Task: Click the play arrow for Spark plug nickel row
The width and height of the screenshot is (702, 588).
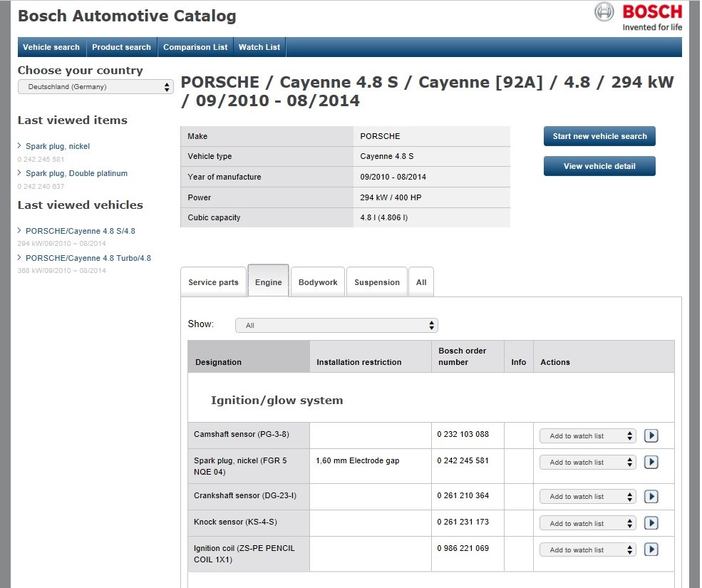Action: [651, 462]
